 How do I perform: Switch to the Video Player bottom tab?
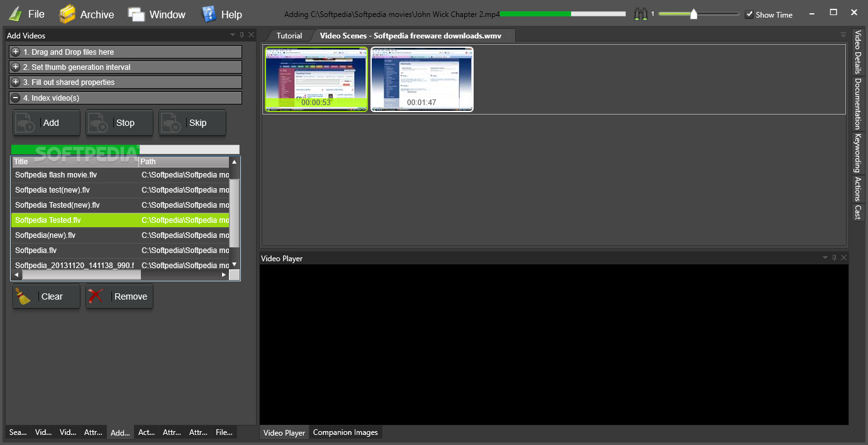click(284, 432)
